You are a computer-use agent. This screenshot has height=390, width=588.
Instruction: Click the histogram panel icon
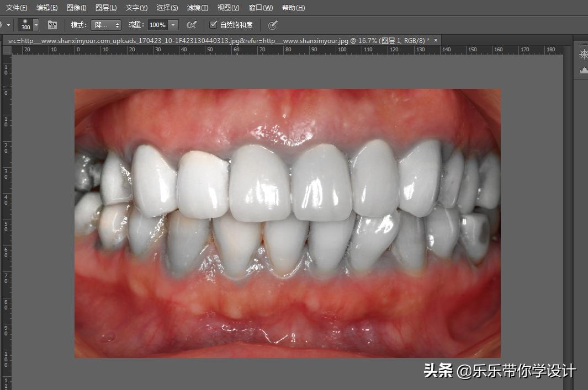click(x=582, y=70)
